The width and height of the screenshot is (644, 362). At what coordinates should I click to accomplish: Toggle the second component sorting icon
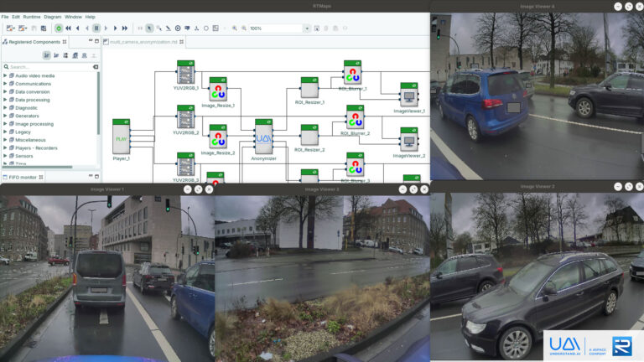coord(56,55)
